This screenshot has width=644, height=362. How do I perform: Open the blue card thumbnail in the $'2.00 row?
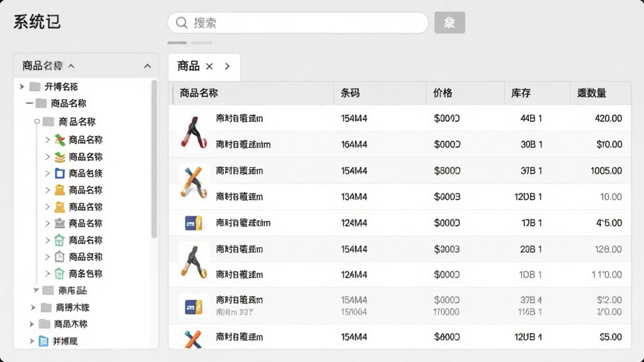[194, 307]
